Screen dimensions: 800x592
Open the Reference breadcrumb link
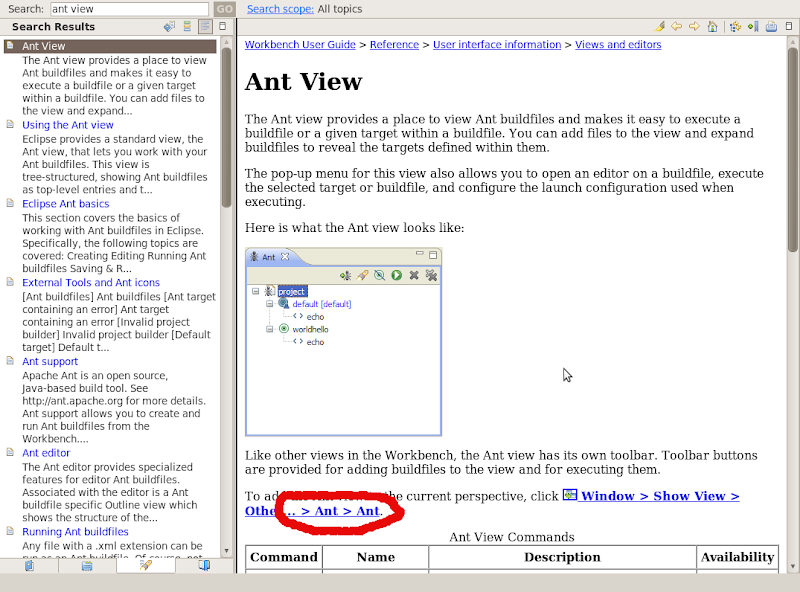(394, 44)
